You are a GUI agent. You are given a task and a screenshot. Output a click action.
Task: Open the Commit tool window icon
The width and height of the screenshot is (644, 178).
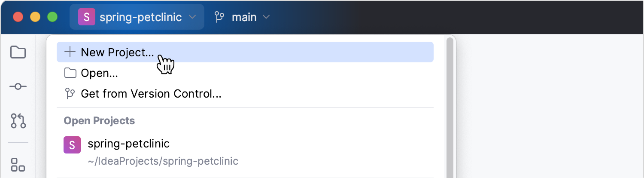[18, 86]
